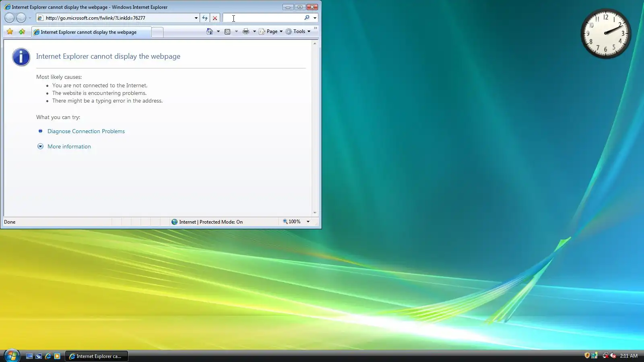
Task: Expand the Feeds dropdown arrow
Action: click(236, 31)
